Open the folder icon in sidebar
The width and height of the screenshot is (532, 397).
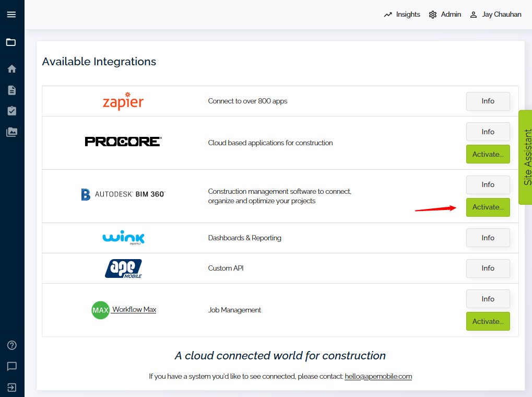click(x=11, y=42)
